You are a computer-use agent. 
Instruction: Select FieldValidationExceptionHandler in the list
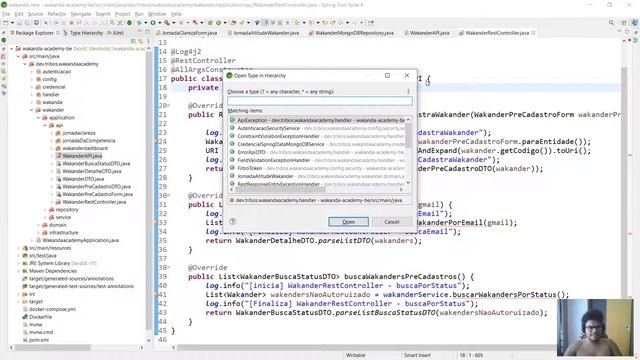(317, 160)
